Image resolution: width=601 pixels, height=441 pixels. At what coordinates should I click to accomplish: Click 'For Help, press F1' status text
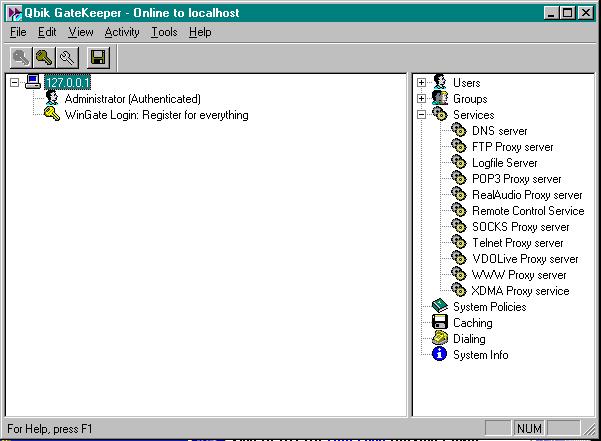[x=49, y=428]
